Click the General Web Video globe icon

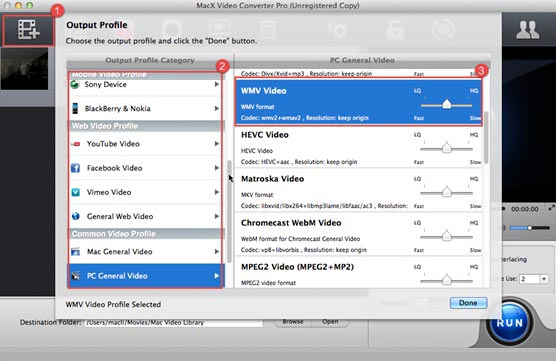pyautogui.click(x=76, y=216)
